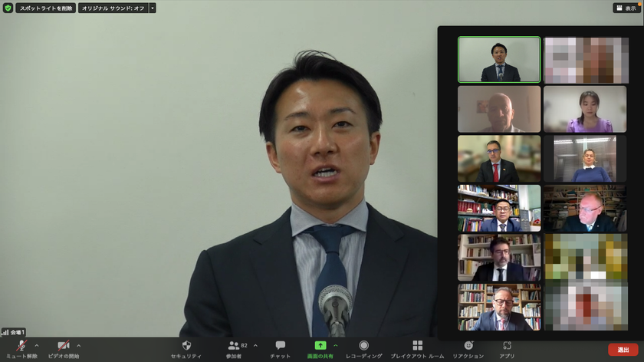This screenshot has width=644, height=362.
Task: Select thumbnail of bald man against beige wall
Action: (x=499, y=110)
